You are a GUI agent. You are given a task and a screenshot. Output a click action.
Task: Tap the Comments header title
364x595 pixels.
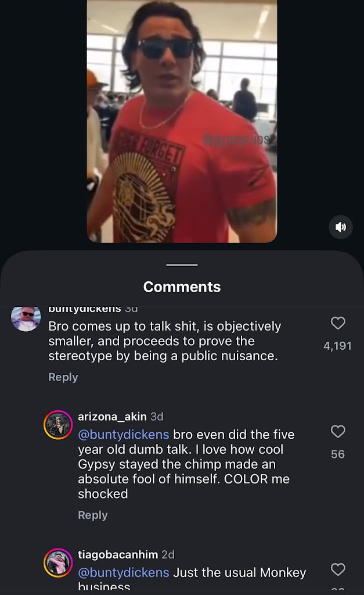(182, 286)
